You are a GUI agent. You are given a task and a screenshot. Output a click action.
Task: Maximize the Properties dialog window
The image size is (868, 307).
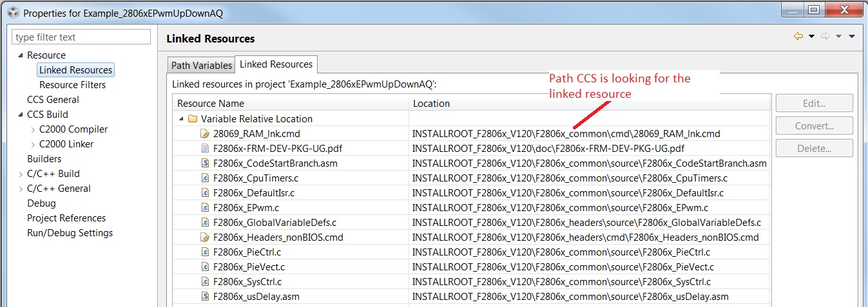pos(814,9)
